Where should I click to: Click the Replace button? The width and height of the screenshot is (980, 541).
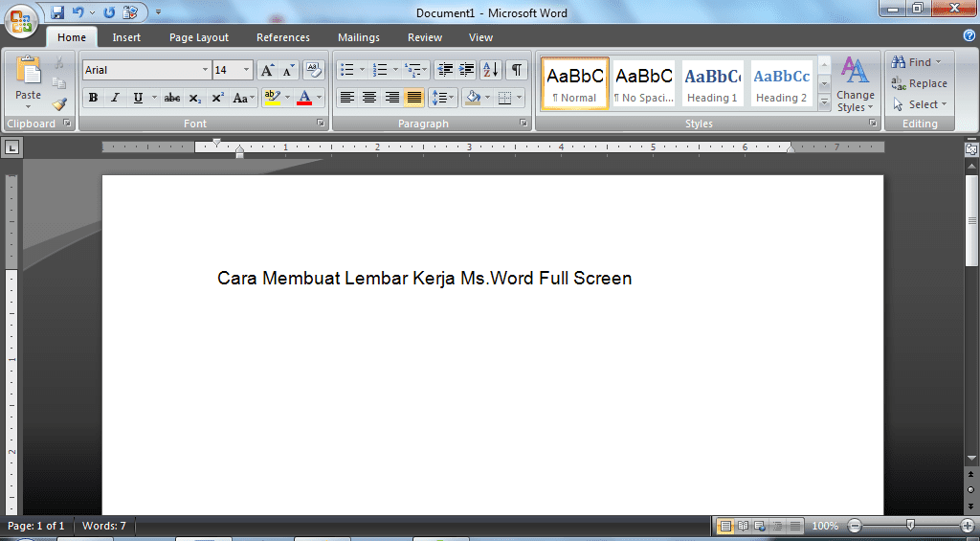pyautogui.click(x=919, y=83)
